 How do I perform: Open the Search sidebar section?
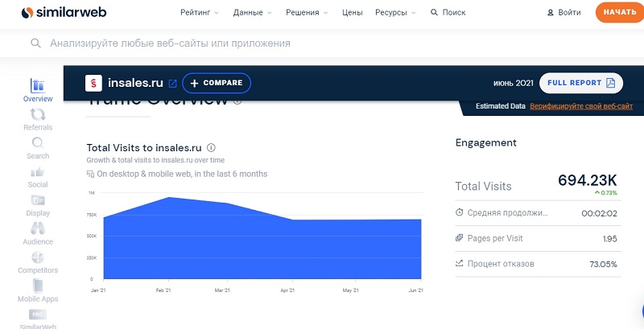tap(38, 148)
